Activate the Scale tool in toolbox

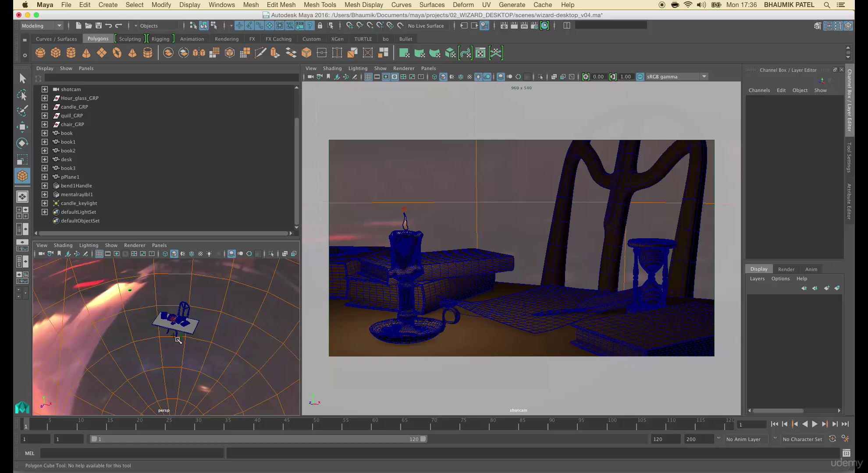click(22, 159)
